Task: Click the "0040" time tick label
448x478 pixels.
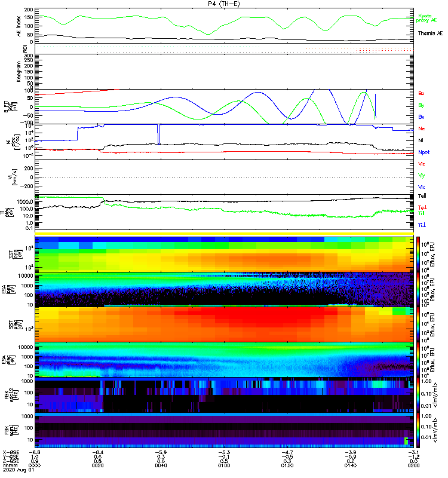Action: [x=161, y=465]
